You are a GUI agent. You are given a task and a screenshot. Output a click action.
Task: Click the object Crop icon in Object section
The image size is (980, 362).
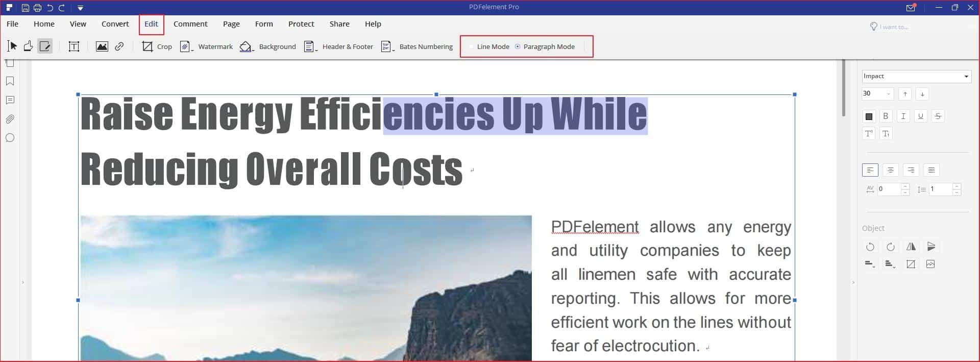(911, 264)
